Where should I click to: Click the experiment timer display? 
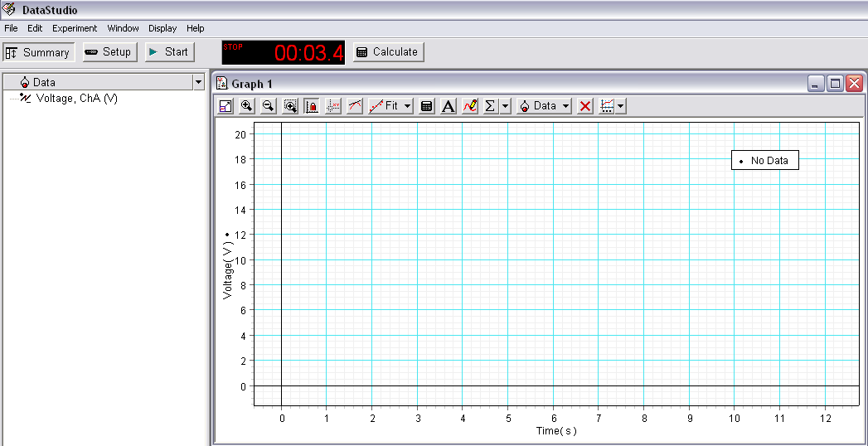coord(283,52)
